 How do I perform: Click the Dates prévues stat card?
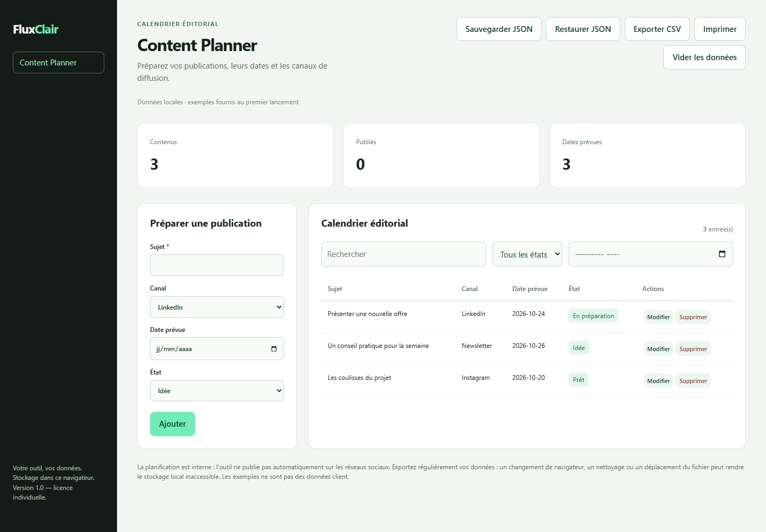coord(647,155)
